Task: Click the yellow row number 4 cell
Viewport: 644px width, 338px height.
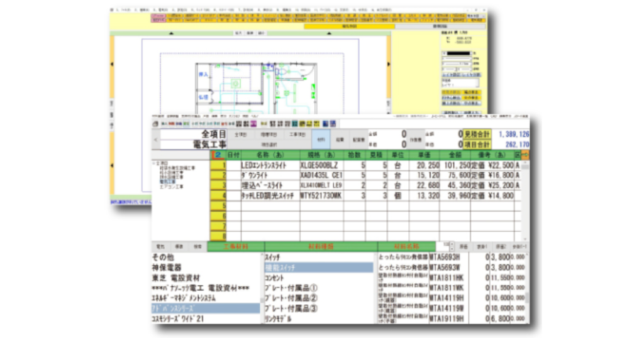Action: [218, 195]
